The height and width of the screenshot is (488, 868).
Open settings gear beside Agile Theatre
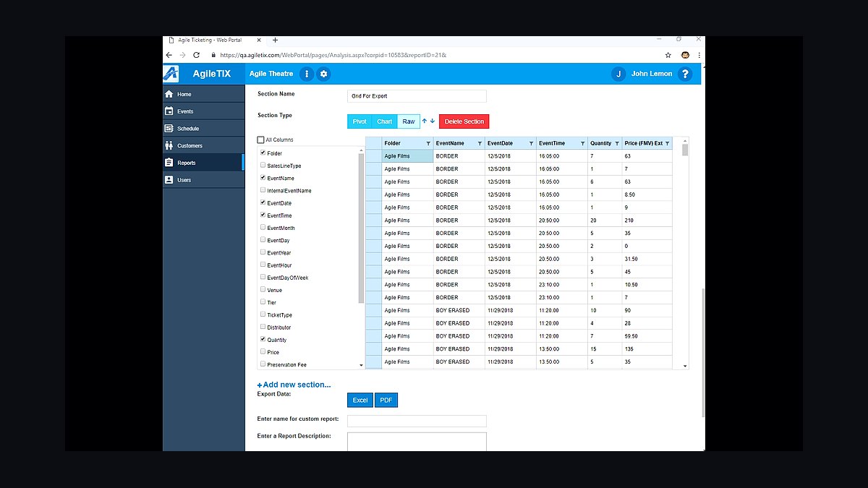click(324, 74)
